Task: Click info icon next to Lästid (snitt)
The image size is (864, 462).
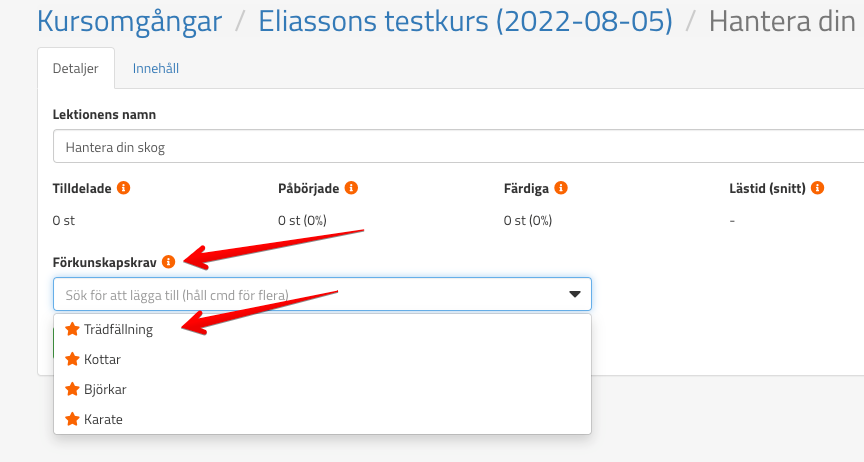Action: (x=818, y=188)
